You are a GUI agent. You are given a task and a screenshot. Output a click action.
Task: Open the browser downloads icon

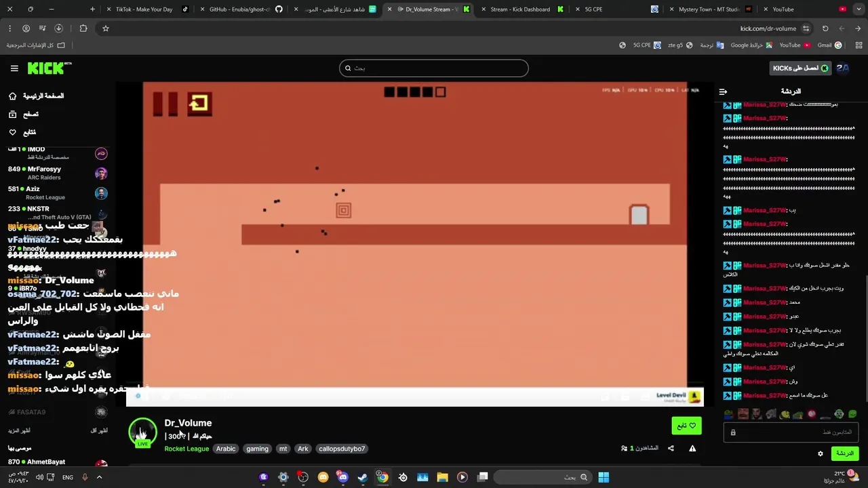(58, 28)
